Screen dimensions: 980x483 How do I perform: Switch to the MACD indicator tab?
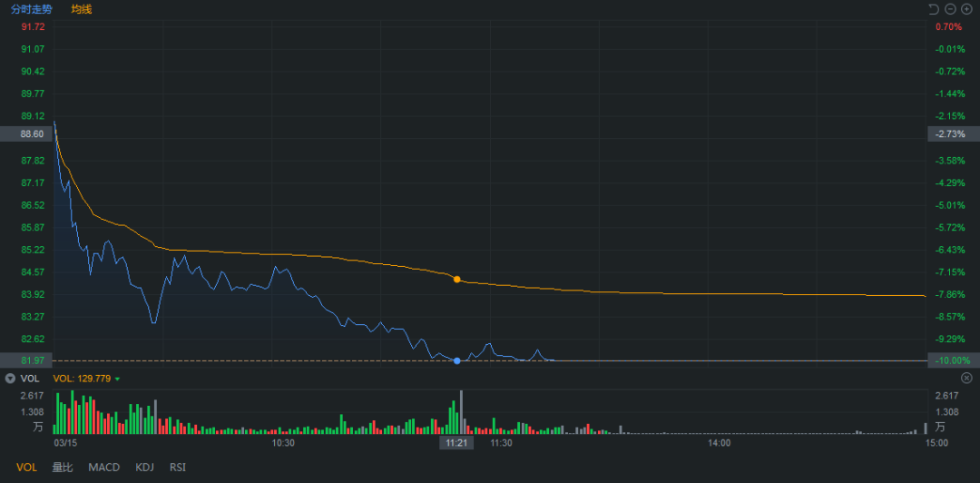coord(103,468)
